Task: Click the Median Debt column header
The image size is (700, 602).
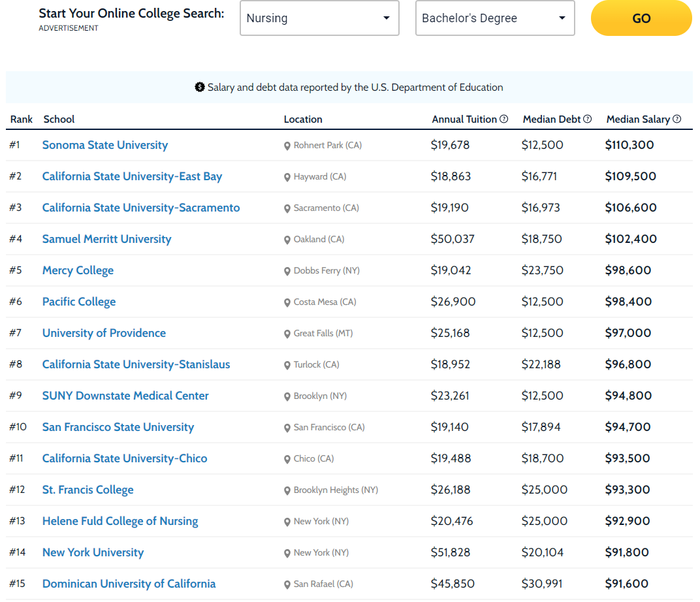Action: [x=552, y=119]
